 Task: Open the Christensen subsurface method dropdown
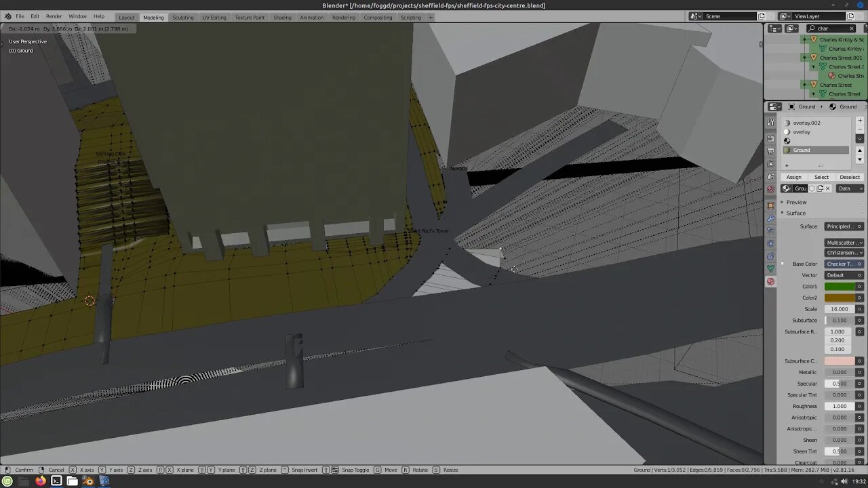click(844, 253)
